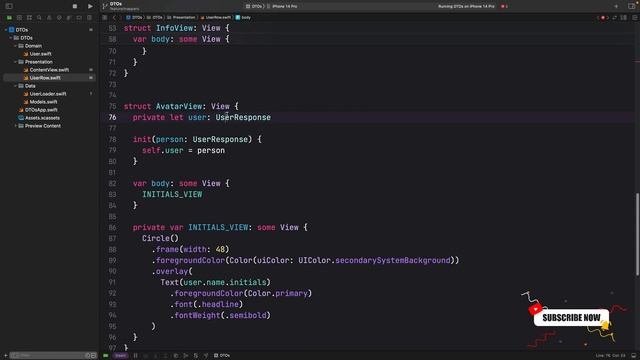Select the Project navigator folder icon
This screenshot has width=640, height=360.
[x=9, y=18]
